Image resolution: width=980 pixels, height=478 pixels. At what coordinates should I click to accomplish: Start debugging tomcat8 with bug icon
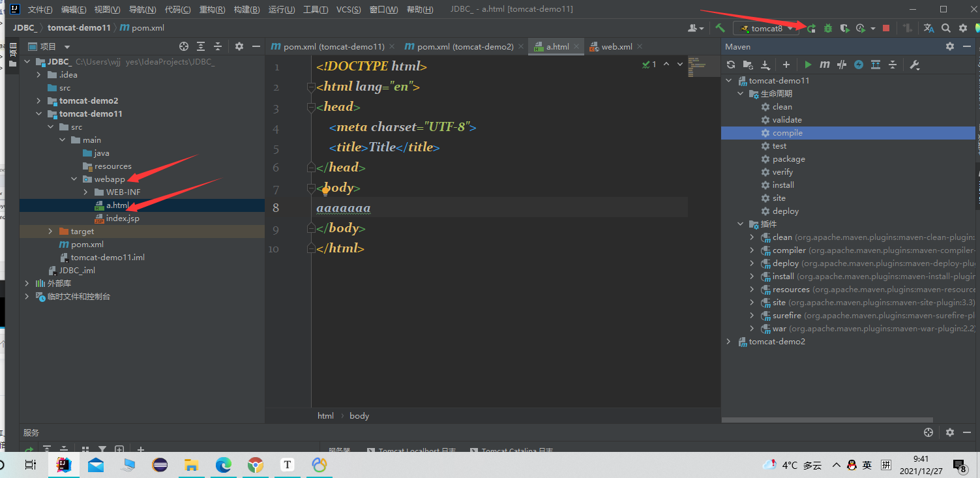pos(828,28)
